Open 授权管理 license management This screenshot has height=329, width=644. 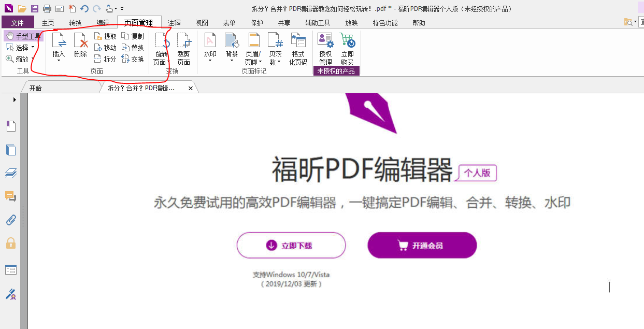coord(325,49)
